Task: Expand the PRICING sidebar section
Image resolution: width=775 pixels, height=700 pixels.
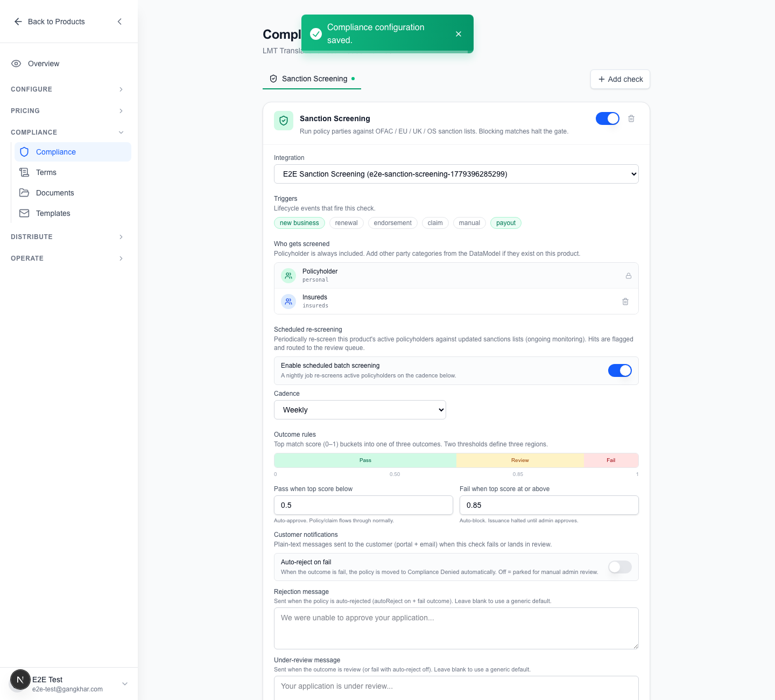Action: coord(68,111)
